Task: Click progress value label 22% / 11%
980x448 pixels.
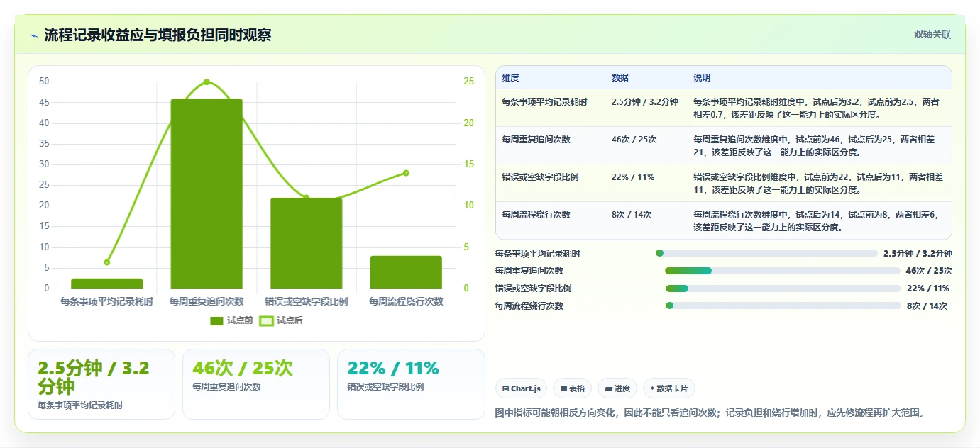Action: [928, 289]
